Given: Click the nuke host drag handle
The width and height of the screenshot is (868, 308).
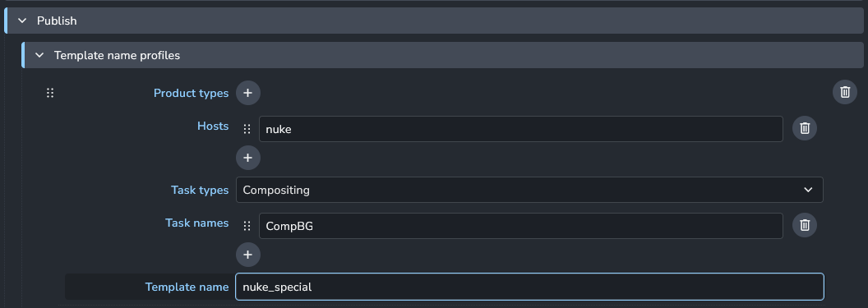Looking at the screenshot, I should [x=247, y=129].
